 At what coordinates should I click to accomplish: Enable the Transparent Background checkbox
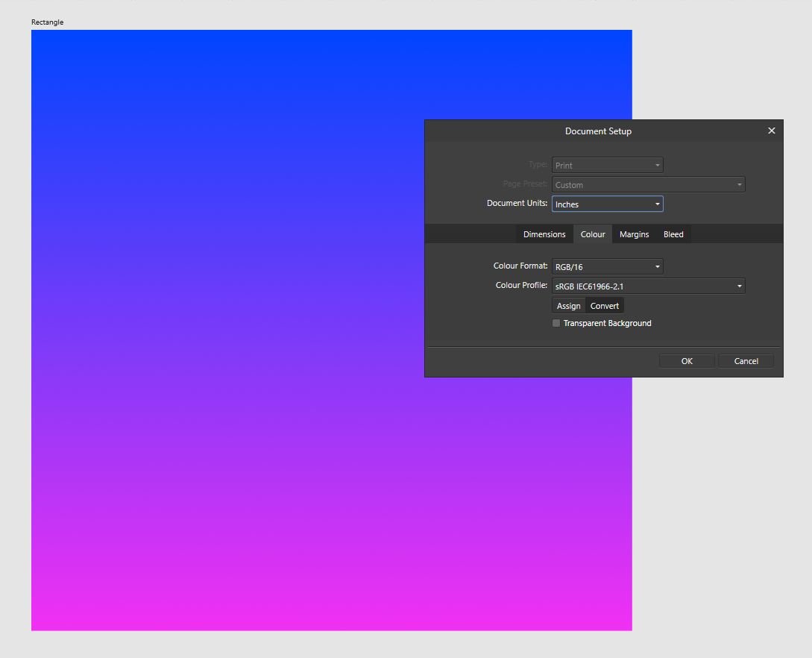click(x=556, y=323)
